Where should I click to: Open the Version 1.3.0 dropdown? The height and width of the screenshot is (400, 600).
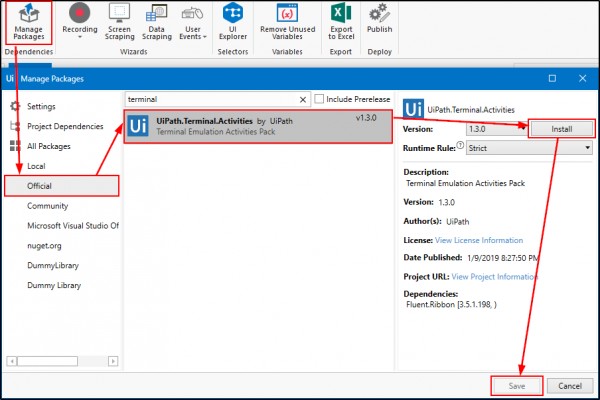496,129
